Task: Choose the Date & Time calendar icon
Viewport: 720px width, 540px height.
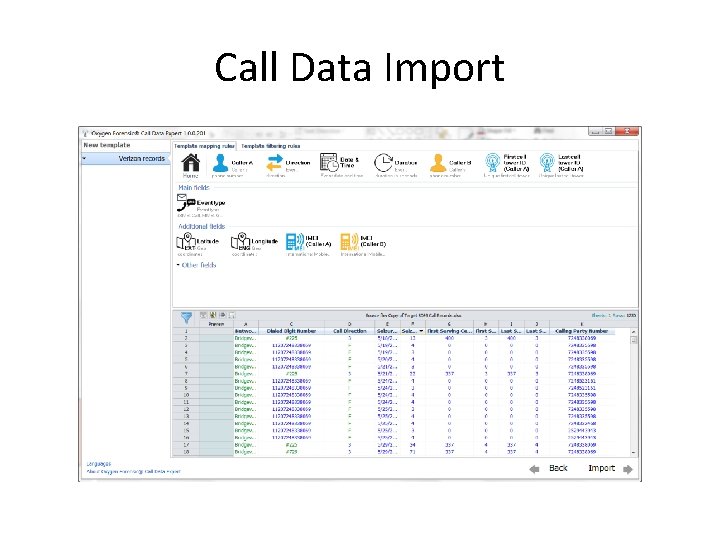Action: point(329,163)
